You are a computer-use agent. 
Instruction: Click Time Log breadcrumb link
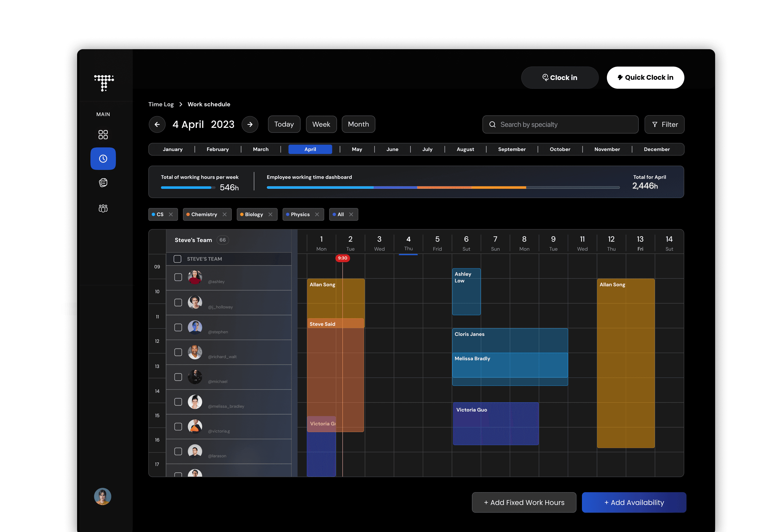161,104
